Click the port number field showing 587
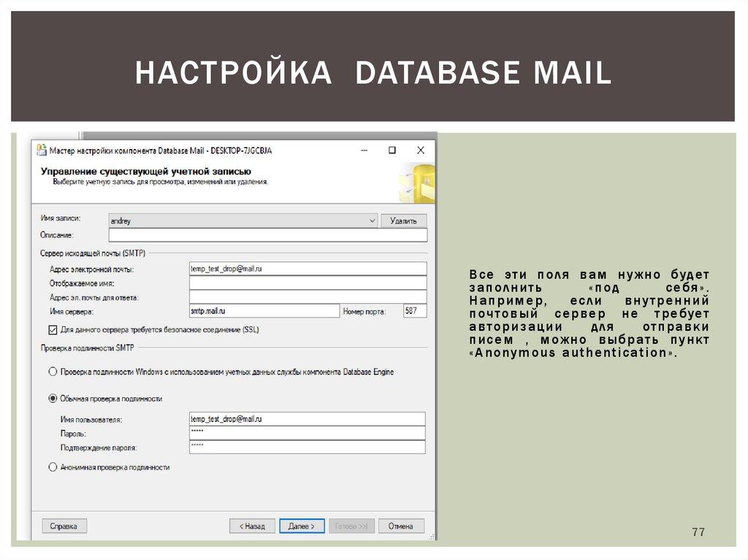The height and width of the screenshot is (560, 748). (x=415, y=311)
